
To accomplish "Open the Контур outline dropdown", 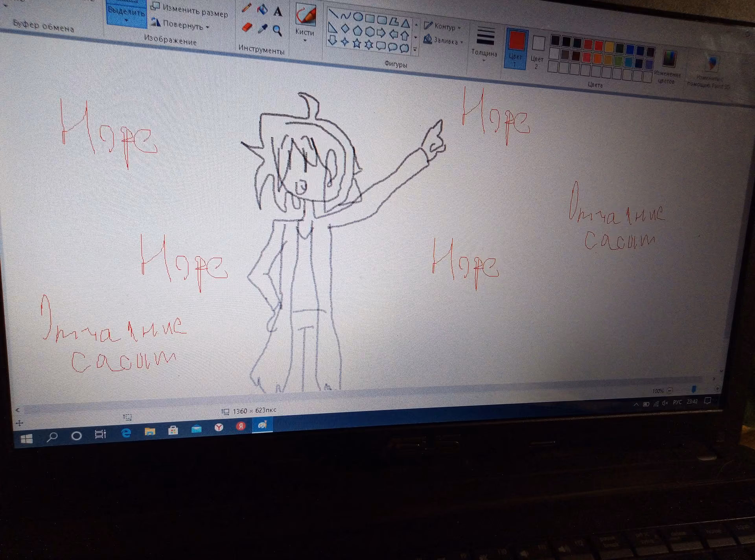I will coord(442,27).
